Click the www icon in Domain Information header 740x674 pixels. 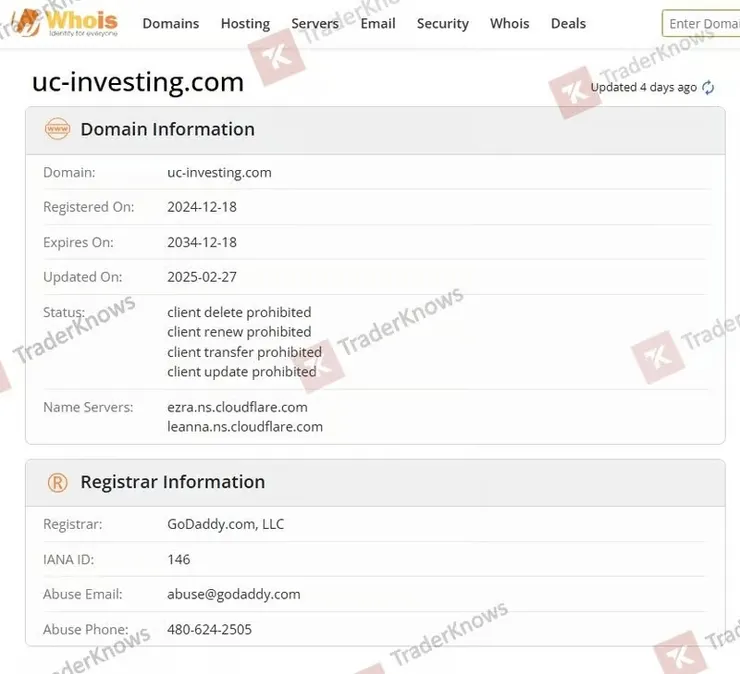click(57, 129)
